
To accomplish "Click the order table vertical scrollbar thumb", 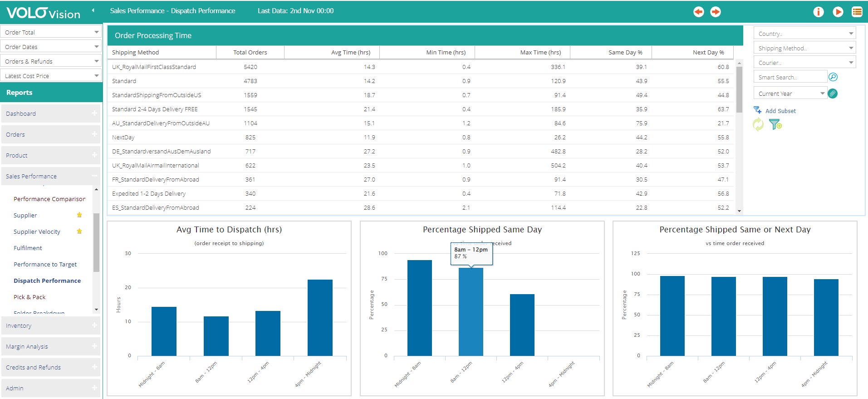I will (x=739, y=86).
